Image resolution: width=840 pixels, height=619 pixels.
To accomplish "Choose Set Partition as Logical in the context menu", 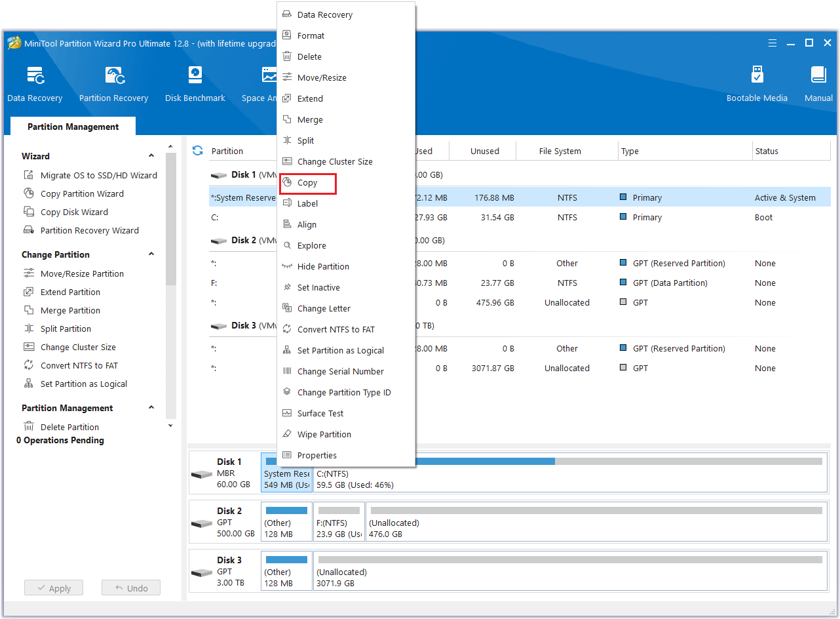I will [x=346, y=350].
